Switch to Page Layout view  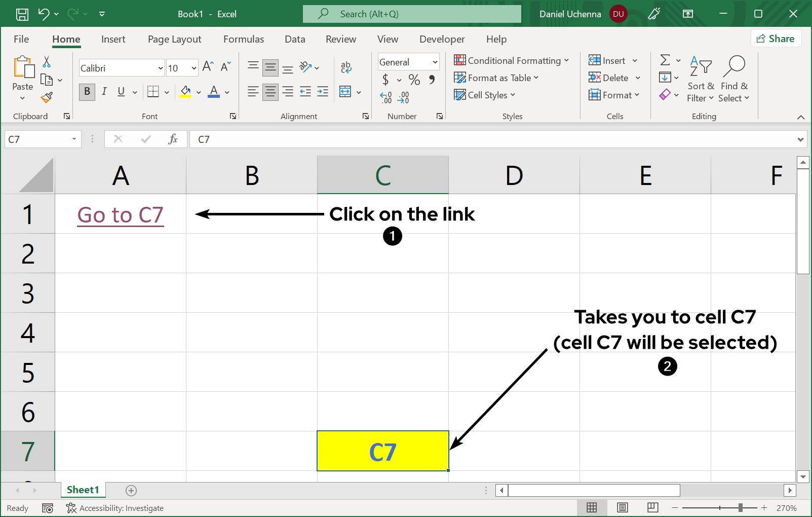tap(623, 507)
